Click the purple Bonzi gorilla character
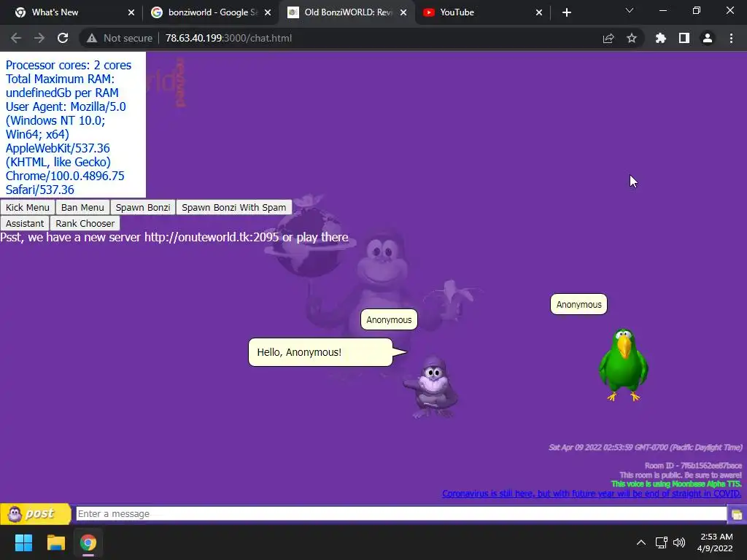Screen dimensions: 747x560 (x=431, y=387)
